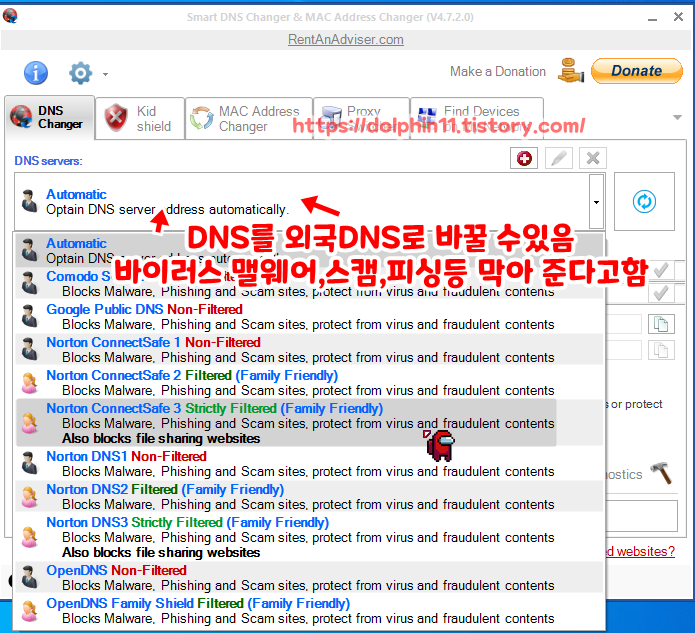The image size is (695, 633).
Task: Expand the arrow beside the settings gear
Action: [x=105, y=74]
